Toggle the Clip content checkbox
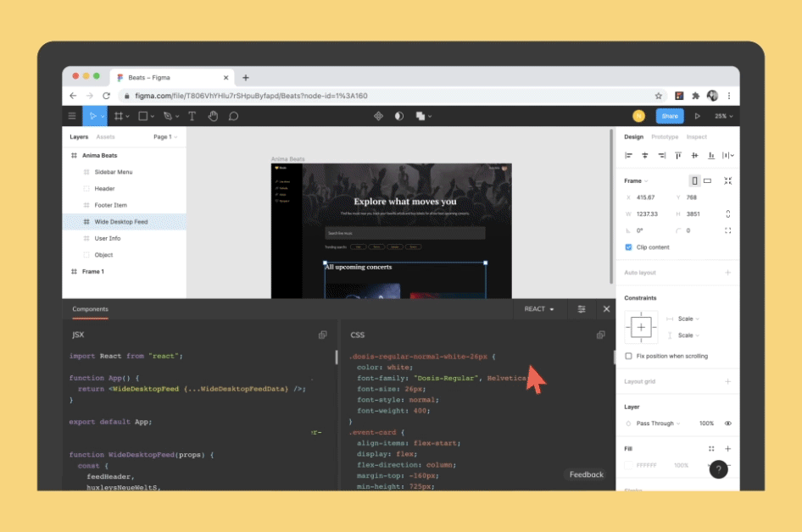The height and width of the screenshot is (532, 802). coord(628,247)
